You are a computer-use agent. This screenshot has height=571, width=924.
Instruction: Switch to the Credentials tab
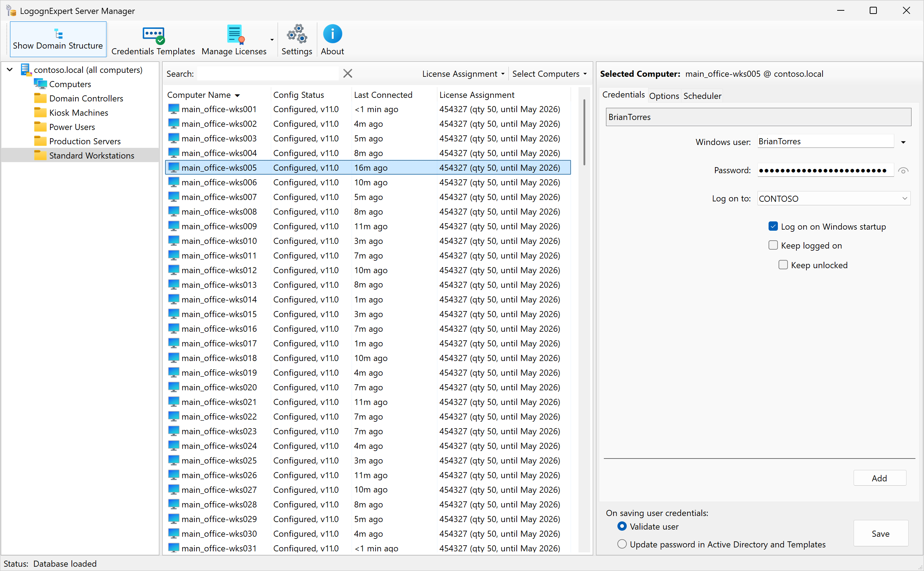coord(623,95)
